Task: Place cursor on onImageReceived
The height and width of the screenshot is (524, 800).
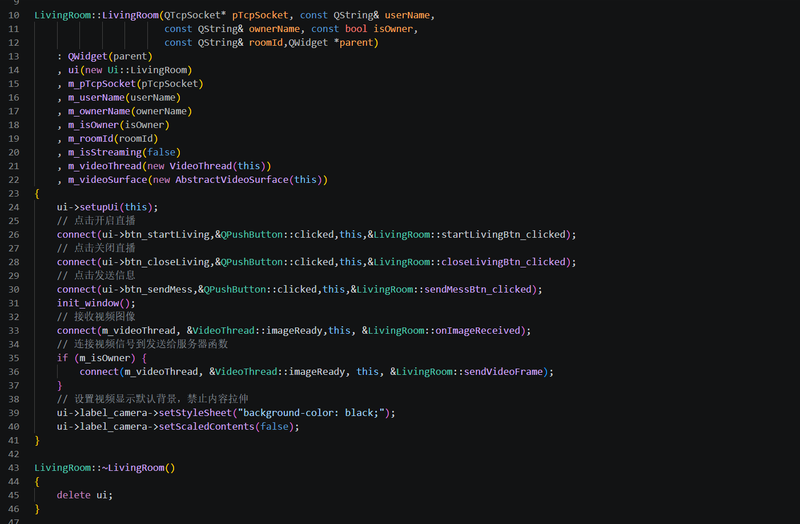Action: click(x=478, y=331)
